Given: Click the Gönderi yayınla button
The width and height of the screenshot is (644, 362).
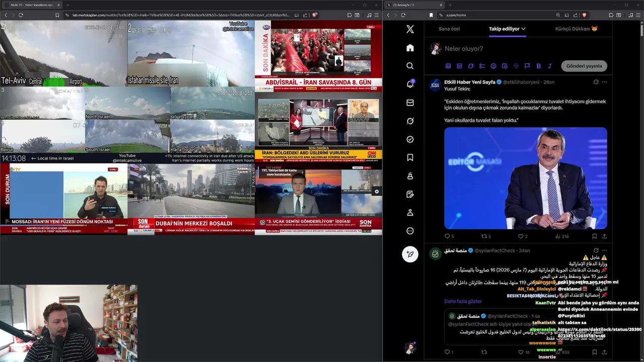Looking at the screenshot, I should coord(584,66).
